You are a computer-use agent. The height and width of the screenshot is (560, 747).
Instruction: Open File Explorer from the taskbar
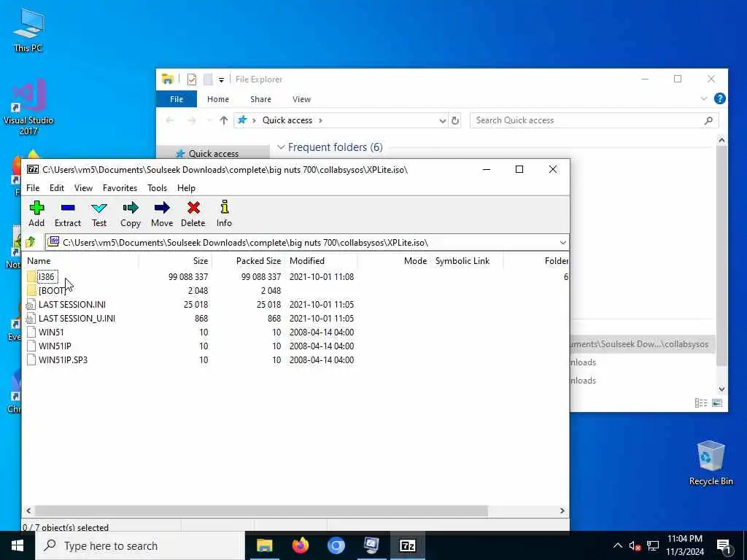264,545
